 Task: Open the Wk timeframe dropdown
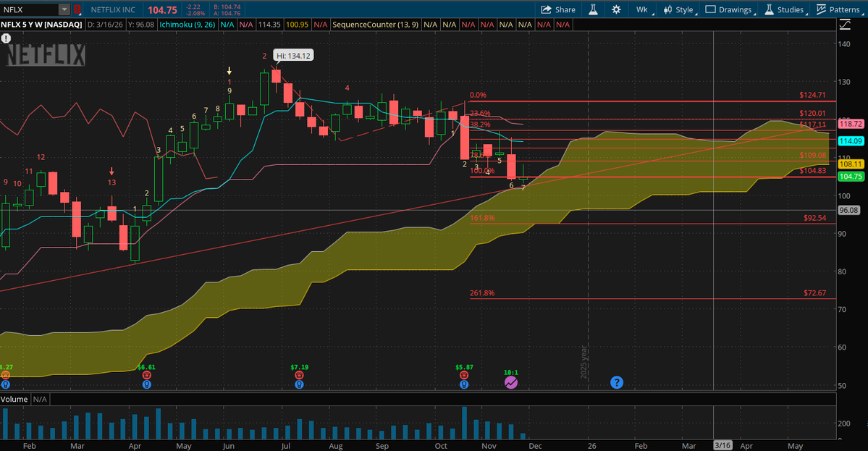pos(642,9)
